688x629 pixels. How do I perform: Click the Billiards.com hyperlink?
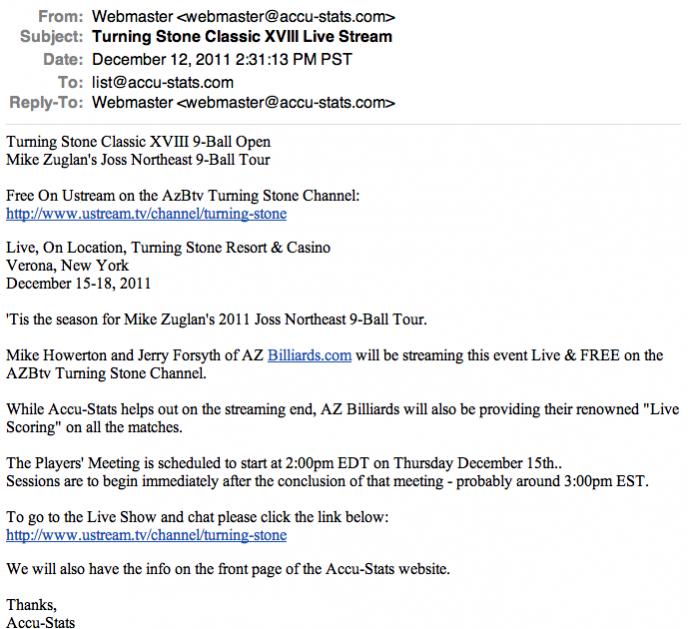[x=309, y=355]
